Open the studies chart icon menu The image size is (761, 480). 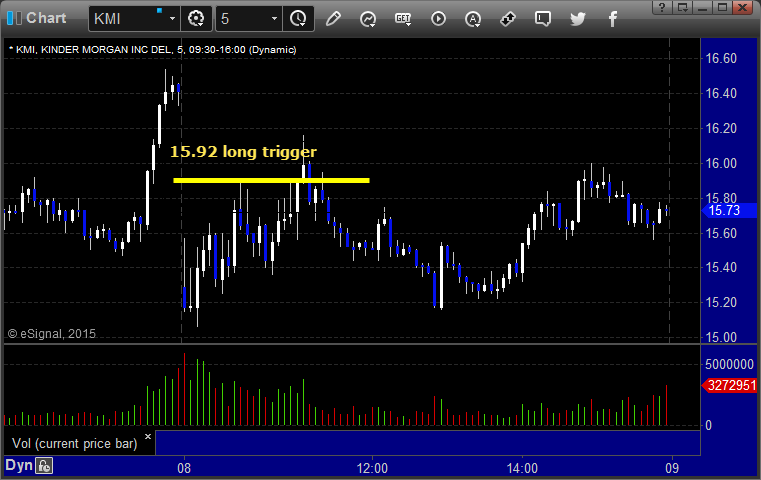[x=368, y=19]
